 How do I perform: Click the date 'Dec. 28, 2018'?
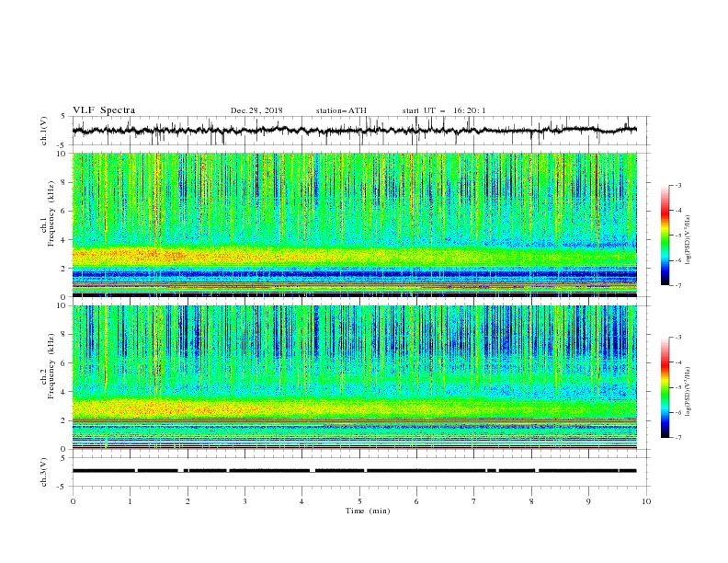pos(256,110)
